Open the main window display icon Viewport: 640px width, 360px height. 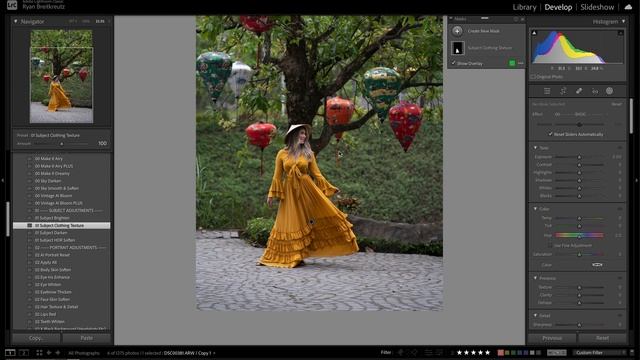[x=10, y=353]
